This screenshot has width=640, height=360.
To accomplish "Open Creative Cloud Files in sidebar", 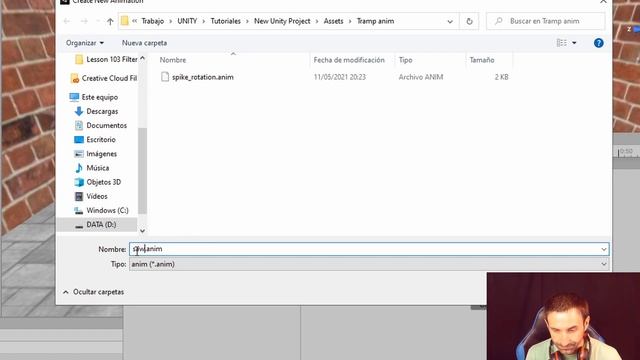I will coord(104,78).
